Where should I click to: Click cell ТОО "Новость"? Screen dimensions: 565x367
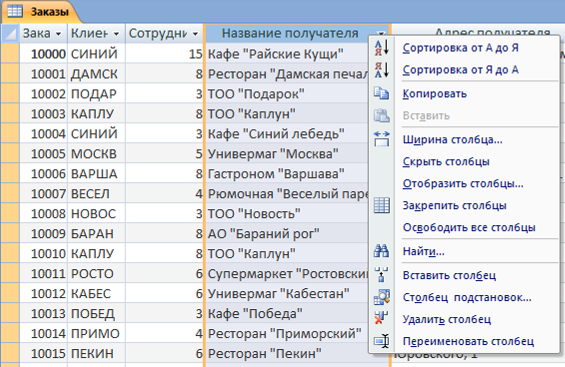point(287,214)
